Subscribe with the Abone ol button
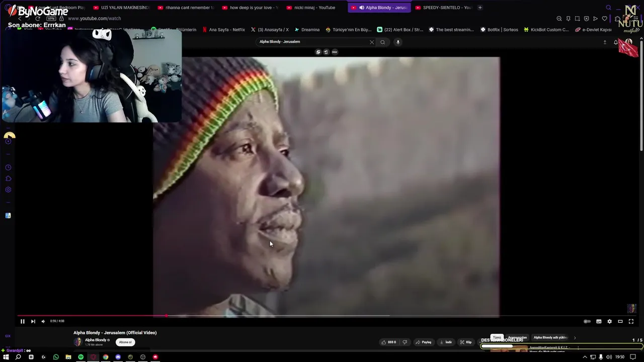644x362 pixels. click(125, 342)
